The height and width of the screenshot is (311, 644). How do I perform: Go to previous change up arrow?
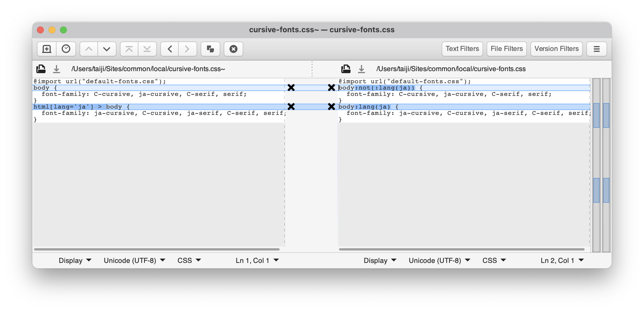89,49
